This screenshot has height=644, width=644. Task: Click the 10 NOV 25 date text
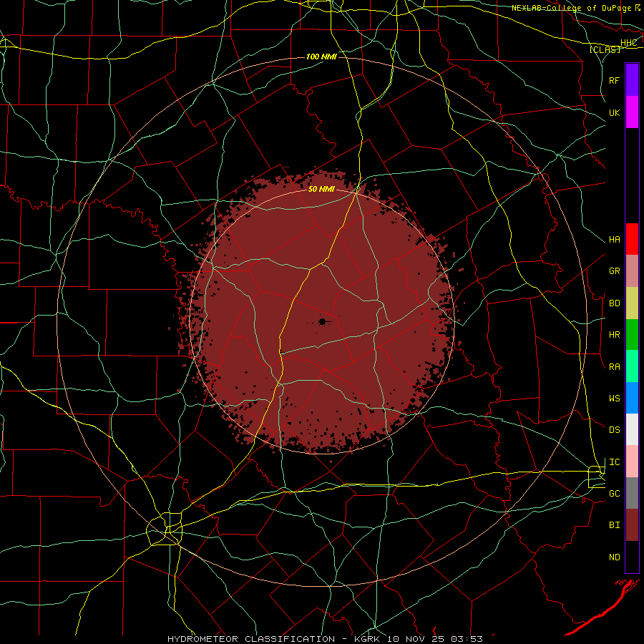point(415,639)
